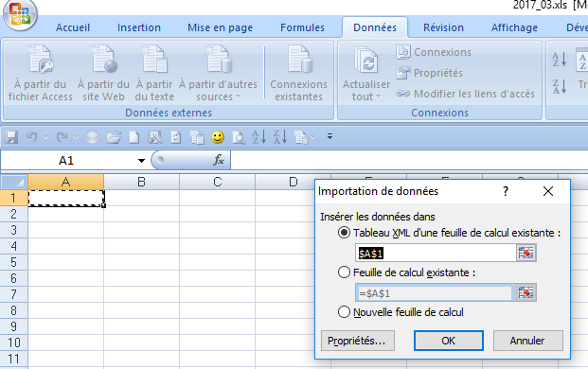Select row 5 header
Viewport: 588px width, 369px height.
tap(13, 262)
